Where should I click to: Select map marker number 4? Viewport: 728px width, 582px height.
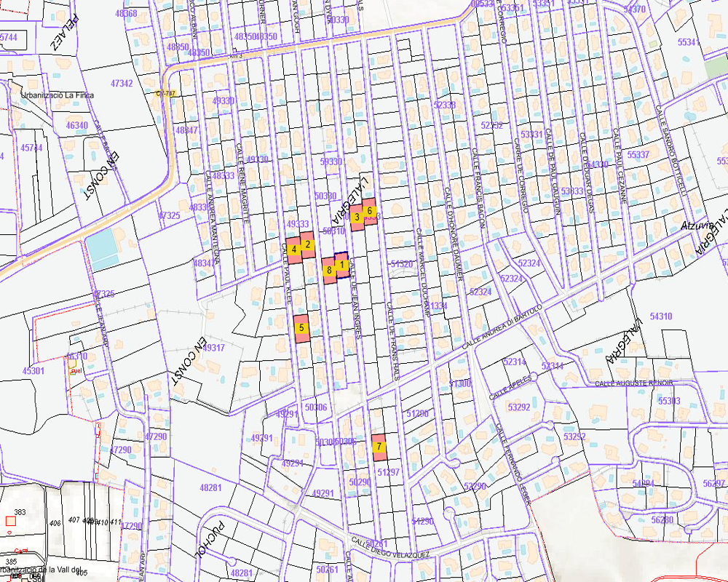tap(294, 250)
